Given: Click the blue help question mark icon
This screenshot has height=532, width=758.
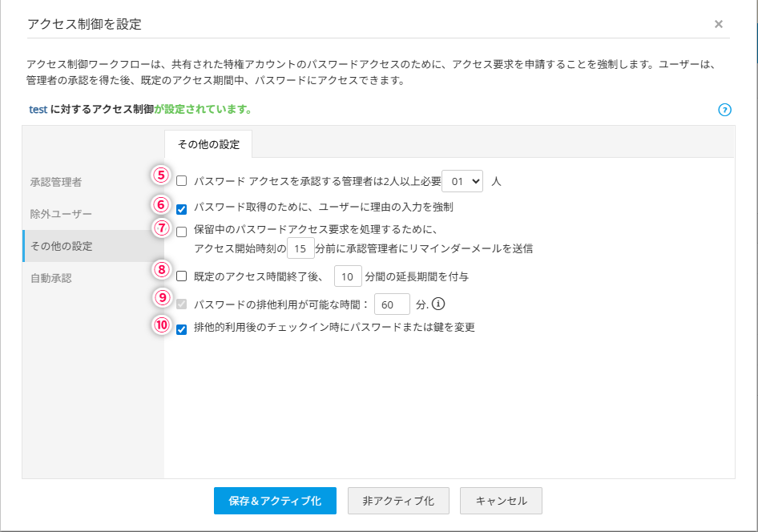Looking at the screenshot, I should 724,110.
